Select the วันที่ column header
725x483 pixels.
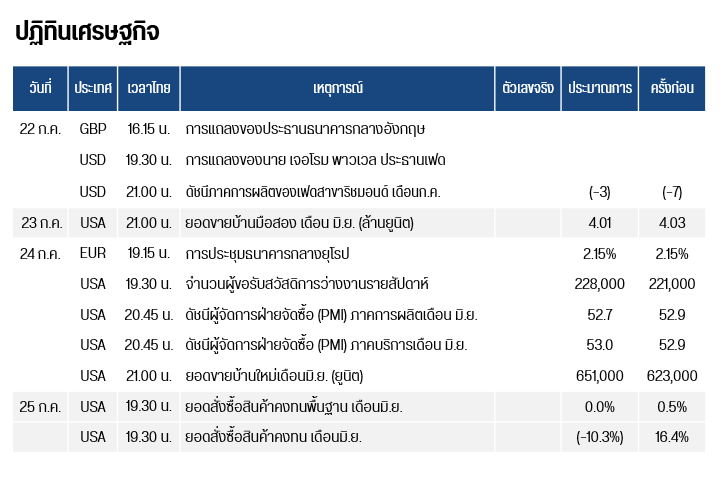tap(40, 88)
